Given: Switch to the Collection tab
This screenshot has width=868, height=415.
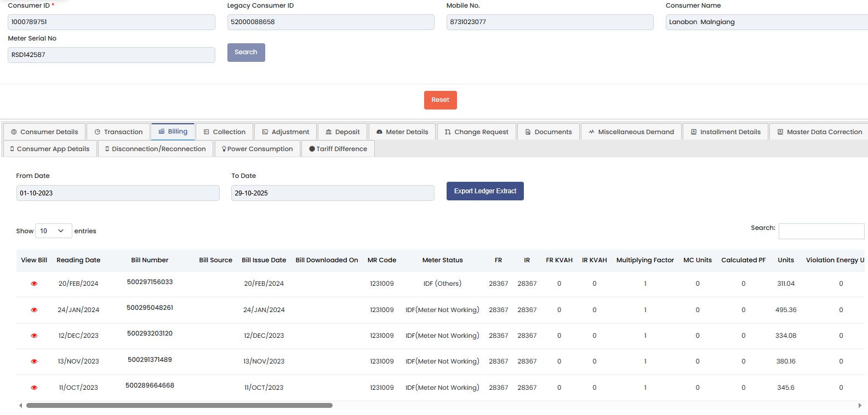Looking at the screenshot, I should click(x=224, y=132).
